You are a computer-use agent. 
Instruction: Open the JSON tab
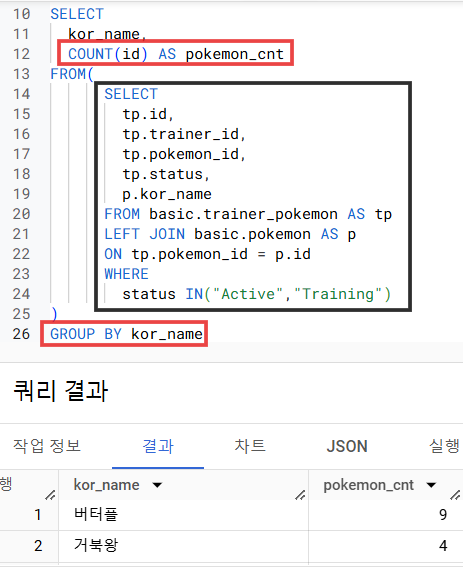[347, 446]
